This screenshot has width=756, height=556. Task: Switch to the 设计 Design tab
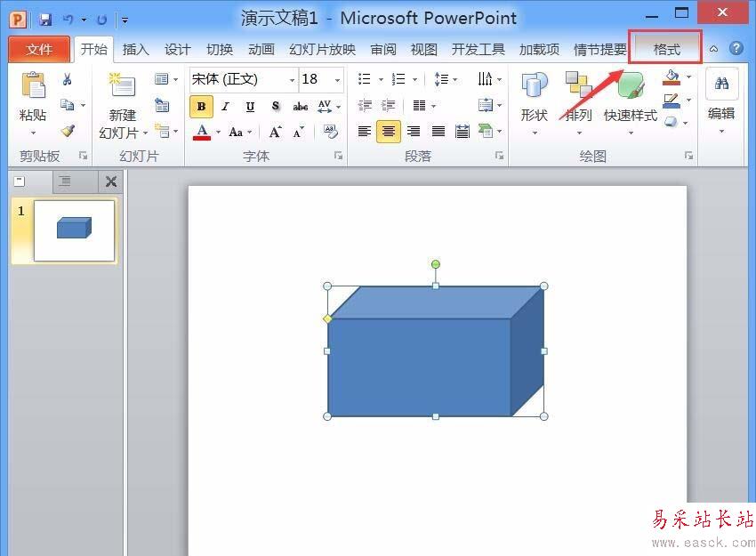click(177, 49)
